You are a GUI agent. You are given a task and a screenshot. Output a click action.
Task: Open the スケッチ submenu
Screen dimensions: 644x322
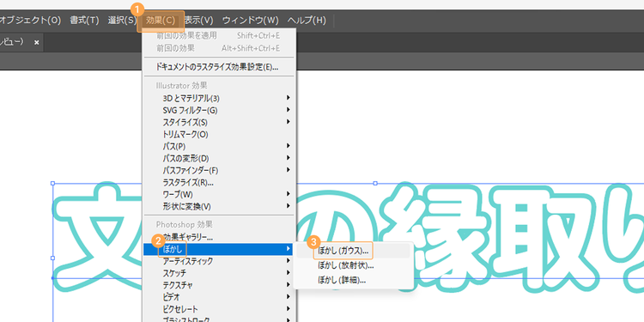(218, 273)
